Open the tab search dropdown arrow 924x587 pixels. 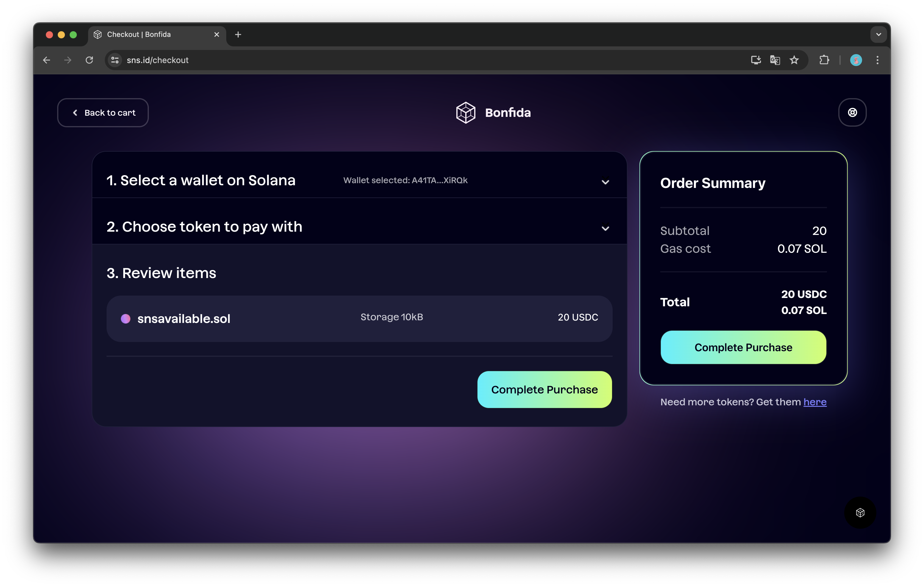pyautogui.click(x=878, y=34)
